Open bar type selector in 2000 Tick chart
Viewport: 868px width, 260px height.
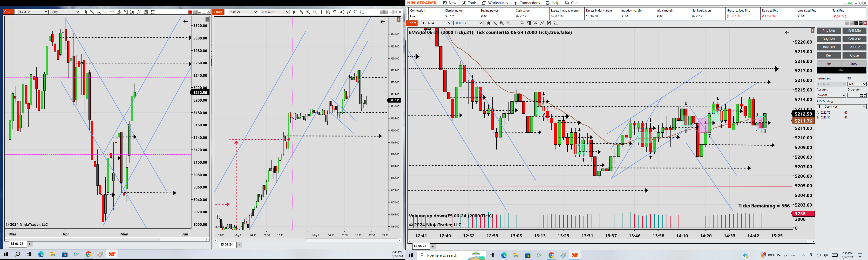pyautogui.click(x=488, y=23)
